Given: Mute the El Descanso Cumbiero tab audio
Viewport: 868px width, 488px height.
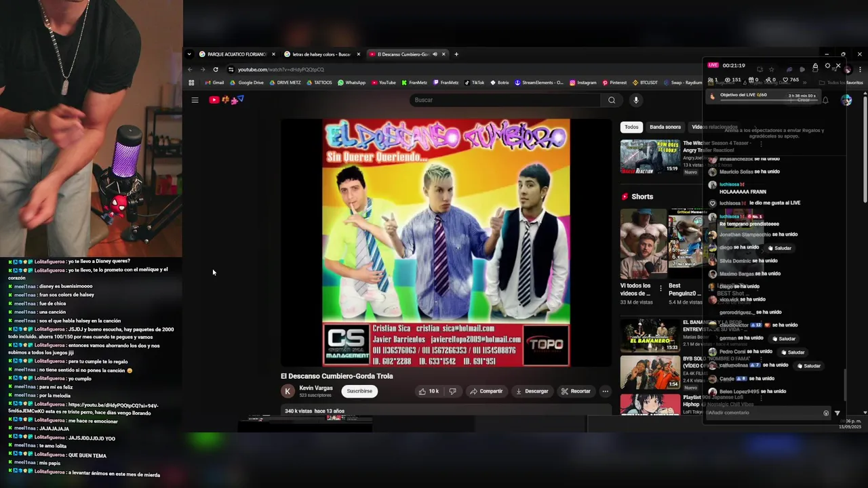Looking at the screenshot, I should point(435,54).
